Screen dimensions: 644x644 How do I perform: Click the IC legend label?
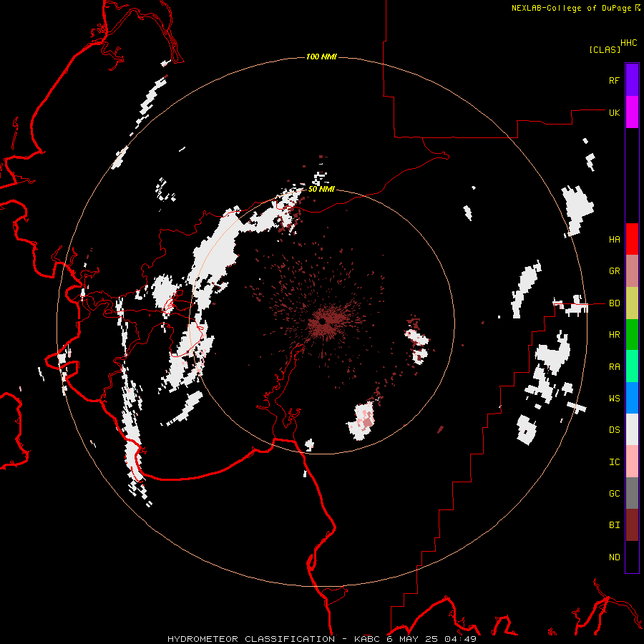[x=614, y=462]
